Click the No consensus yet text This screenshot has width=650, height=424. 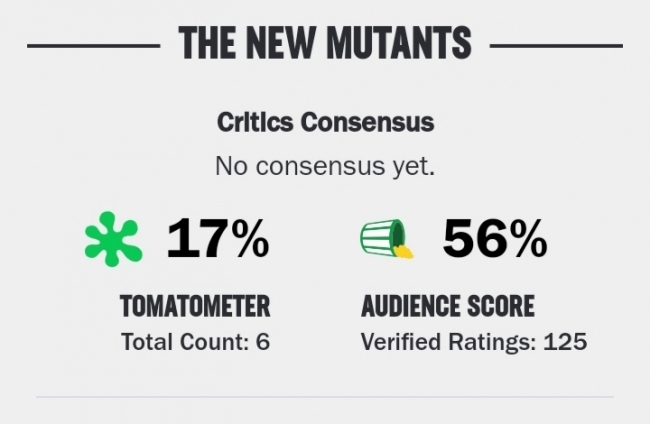(325, 166)
